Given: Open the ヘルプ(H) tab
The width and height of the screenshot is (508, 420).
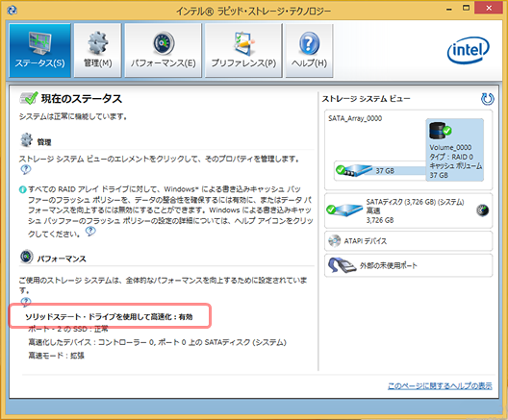Looking at the screenshot, I should tap(309, 50).
